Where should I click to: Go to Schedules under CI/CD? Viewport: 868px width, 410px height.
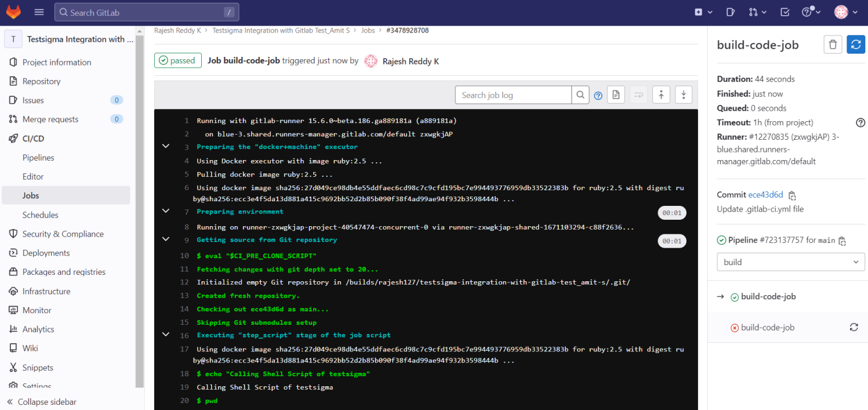coord(41,215)
